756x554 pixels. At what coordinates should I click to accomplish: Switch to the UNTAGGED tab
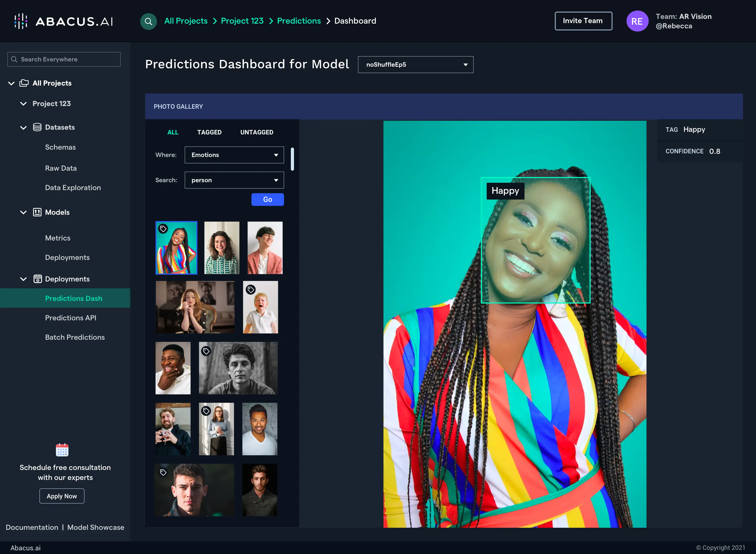[x=256, y=133]
